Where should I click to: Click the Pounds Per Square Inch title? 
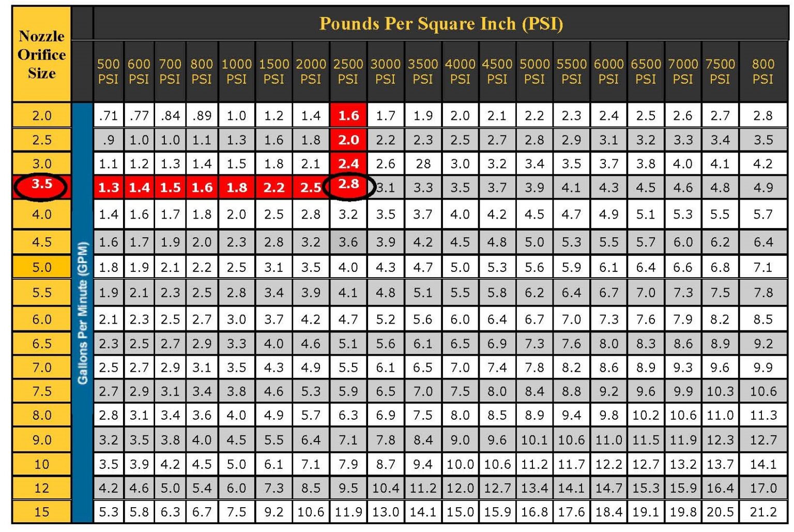click(440, 24)
